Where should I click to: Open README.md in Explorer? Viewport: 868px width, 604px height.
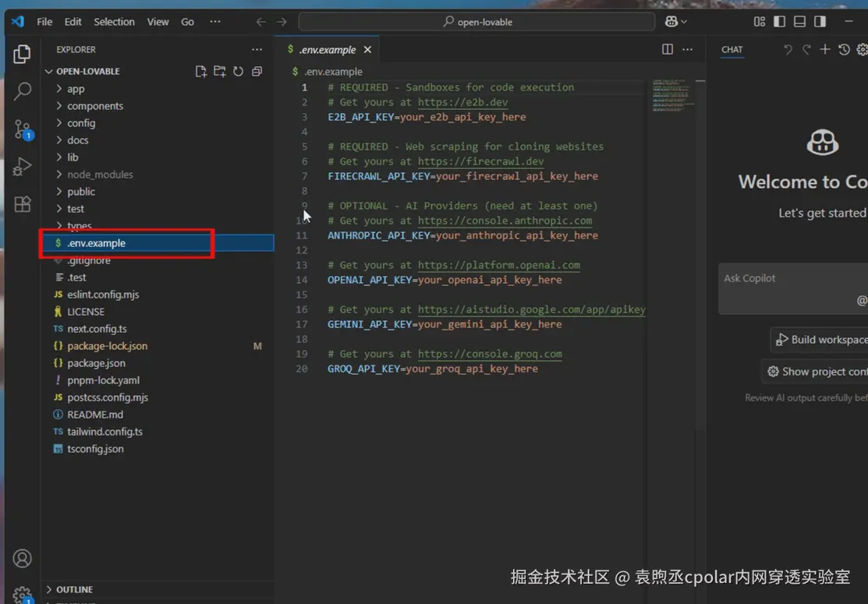coord(158,415)
